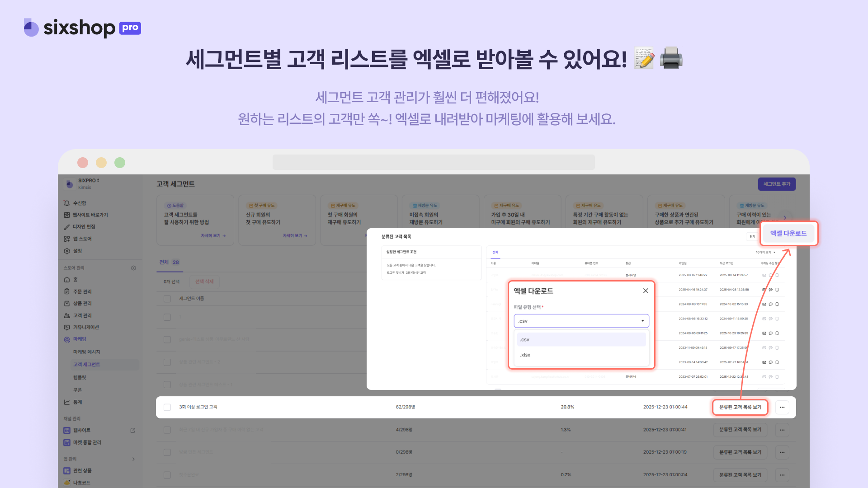Screen dimensions: 868x488
Task: Check the 3회 이상 로그인 고객 row checkbox
Action: tap(167, 407)
